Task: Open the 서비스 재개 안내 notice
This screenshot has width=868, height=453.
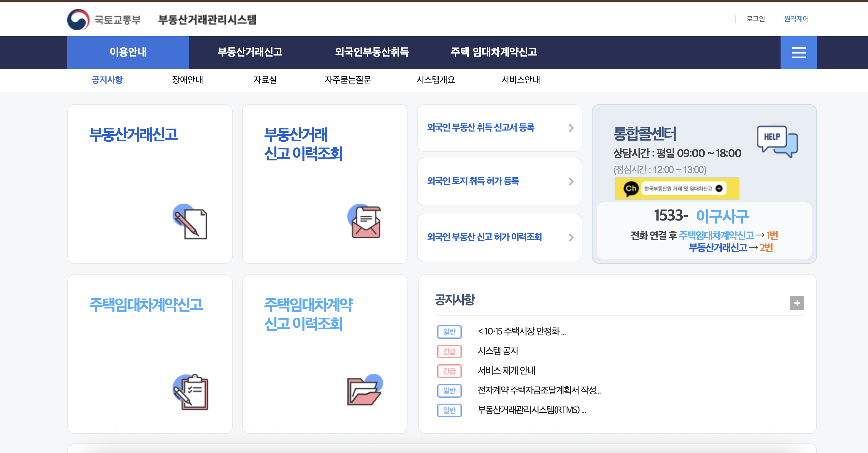Action: coord(506,371)
